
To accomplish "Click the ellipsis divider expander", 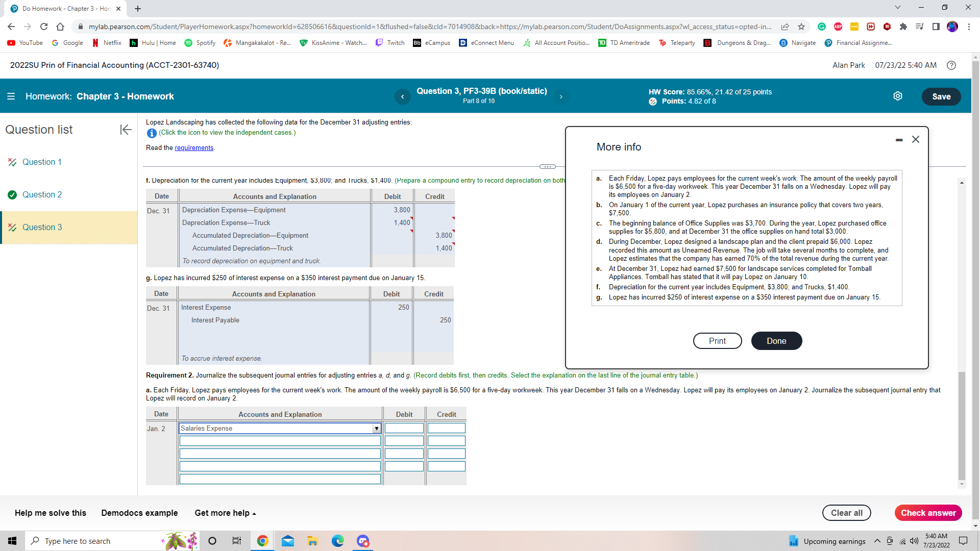I will (547, 166).
